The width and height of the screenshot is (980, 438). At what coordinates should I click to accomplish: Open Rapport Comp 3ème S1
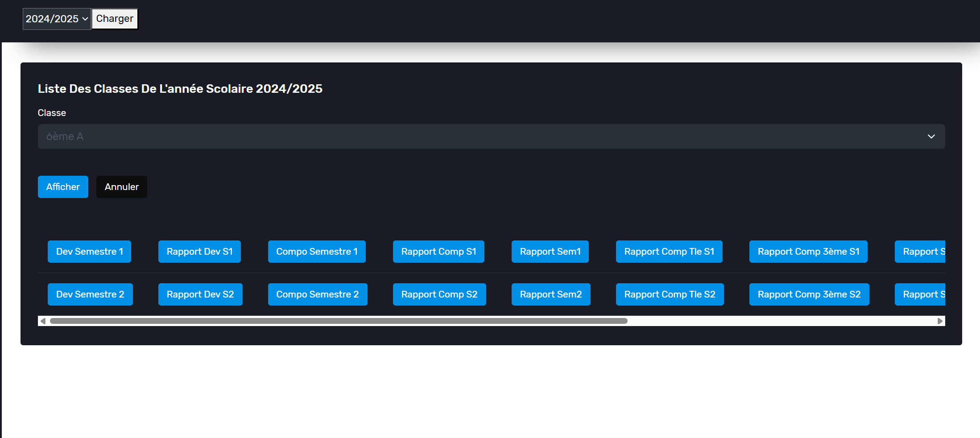coord(808,252)
